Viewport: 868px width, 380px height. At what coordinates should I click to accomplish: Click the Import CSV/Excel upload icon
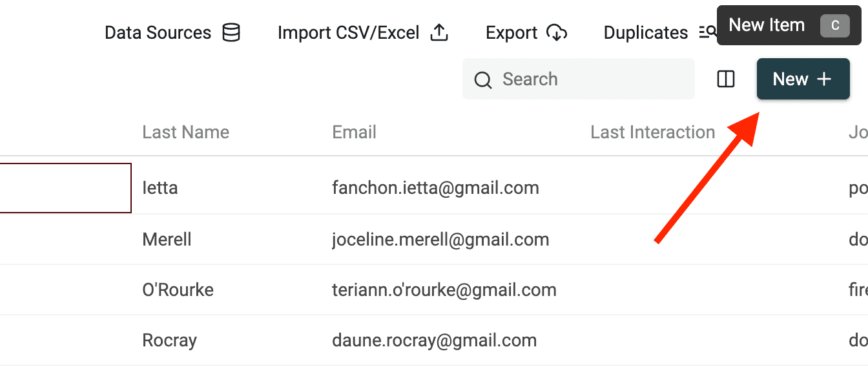[x=439, y=33]
